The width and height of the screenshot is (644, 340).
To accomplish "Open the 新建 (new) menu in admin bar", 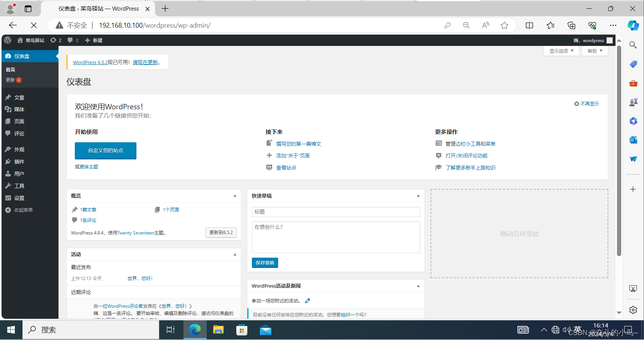I will coord(93,40).
